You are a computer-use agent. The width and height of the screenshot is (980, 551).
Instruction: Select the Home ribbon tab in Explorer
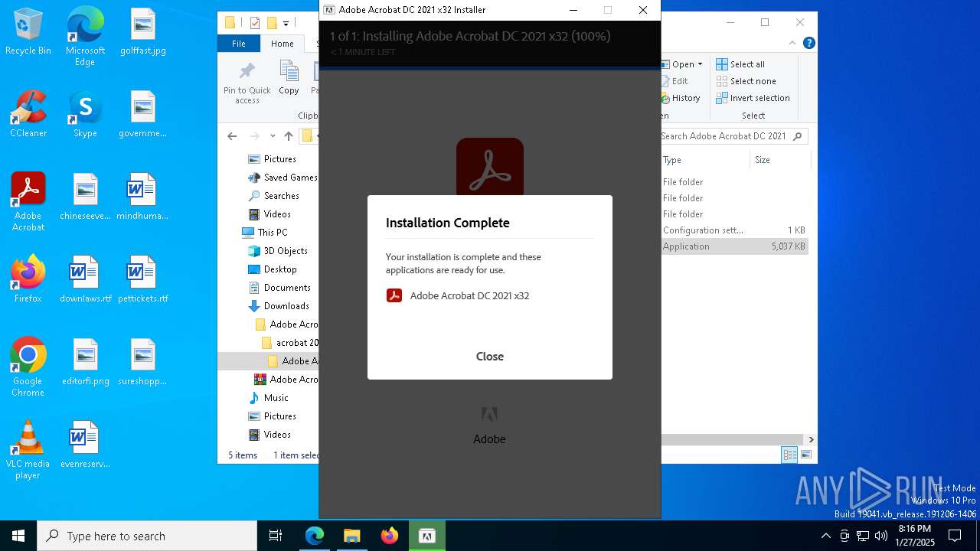pos(282,44)
